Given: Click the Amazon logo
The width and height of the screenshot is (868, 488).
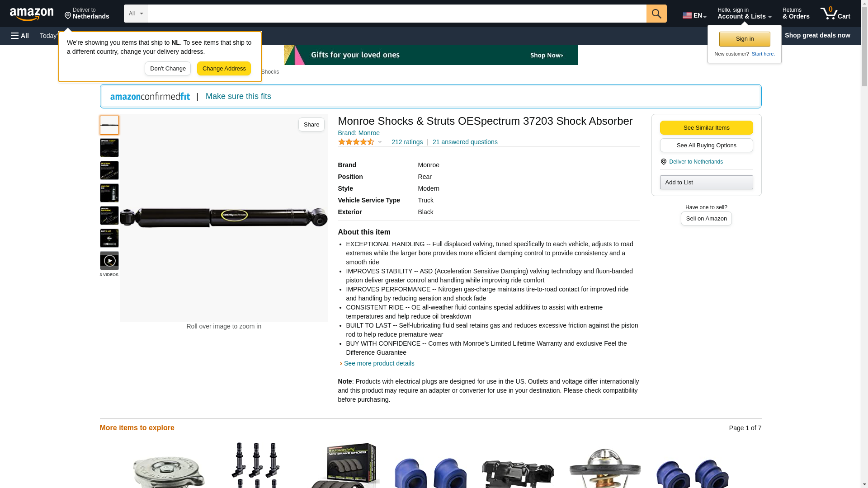Looking at the screenshot, I should point(32,14).
